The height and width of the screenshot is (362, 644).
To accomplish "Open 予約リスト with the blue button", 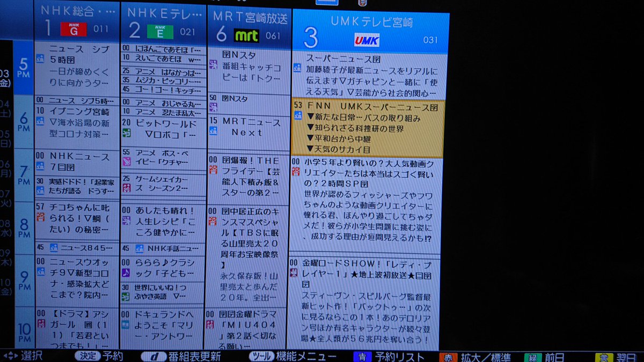I will (389, 357).
